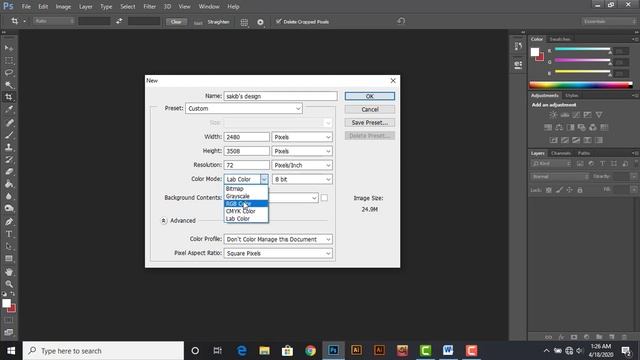The height and width of the screenshot is (360, 640).
Task: Click the Windows Start button
Action: tap(11, 351)
